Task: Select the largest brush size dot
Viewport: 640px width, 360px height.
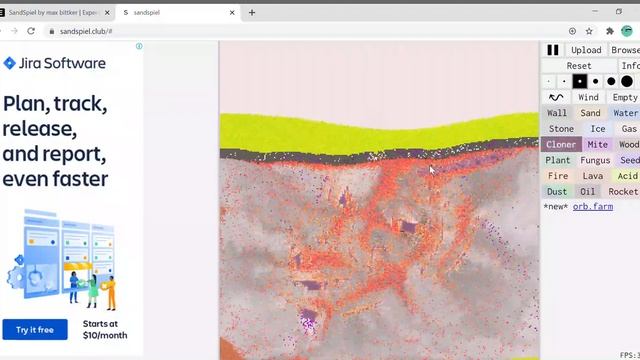Action: 627,82
